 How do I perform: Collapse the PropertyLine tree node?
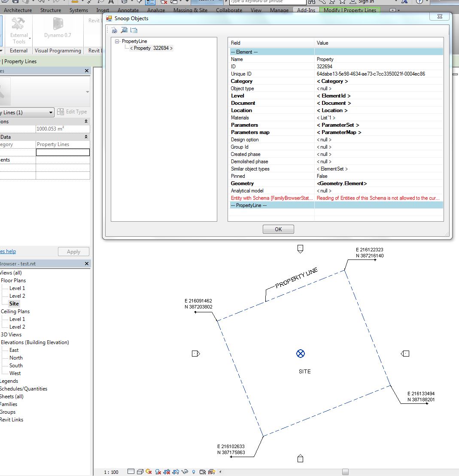tap(117, 41)
